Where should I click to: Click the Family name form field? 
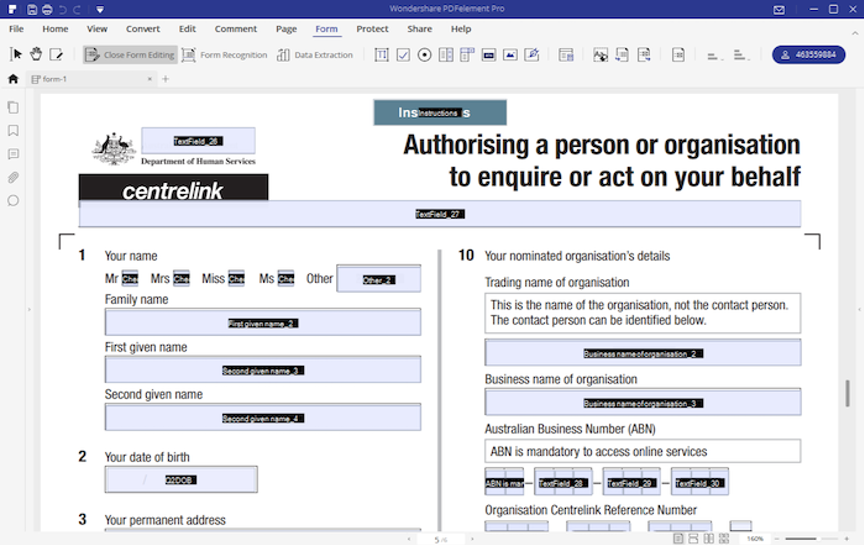262,322
